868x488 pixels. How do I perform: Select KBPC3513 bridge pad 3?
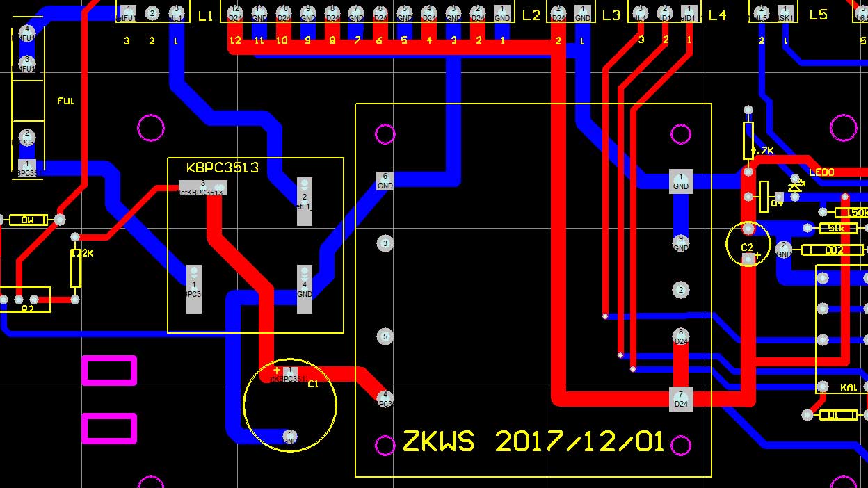coord(203,188)
